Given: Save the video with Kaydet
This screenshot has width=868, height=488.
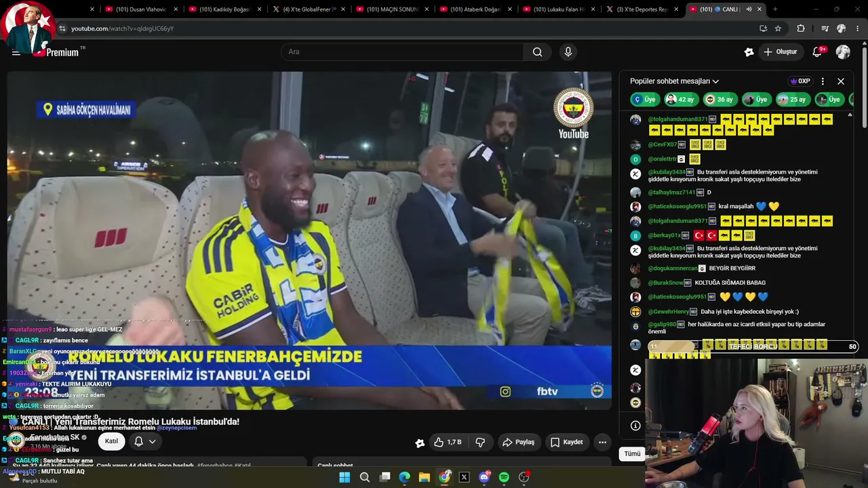Looking at the screenshot, I should point(566,442).
